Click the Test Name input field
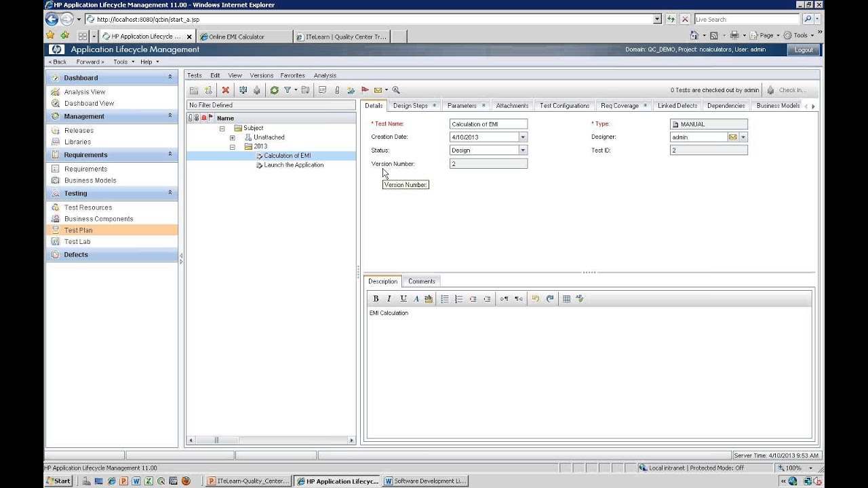The height and width of the screenshot is (488, 868). 488,124
